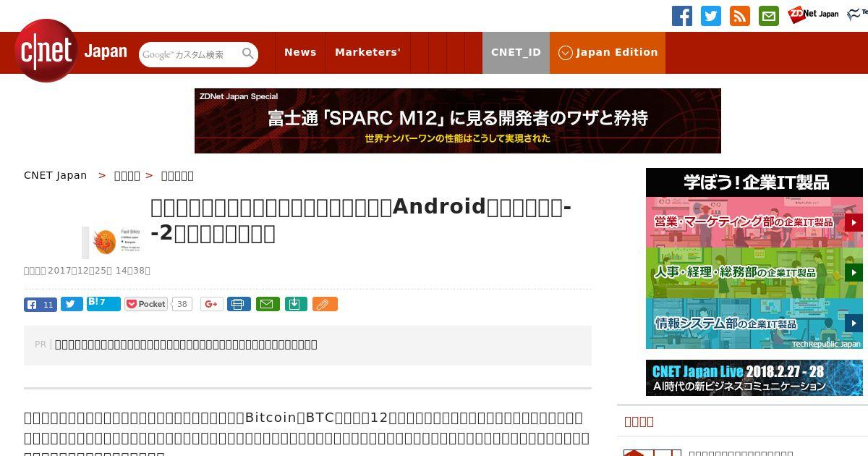Go to the CNET Japan home logo

click(x=71, y=51)
